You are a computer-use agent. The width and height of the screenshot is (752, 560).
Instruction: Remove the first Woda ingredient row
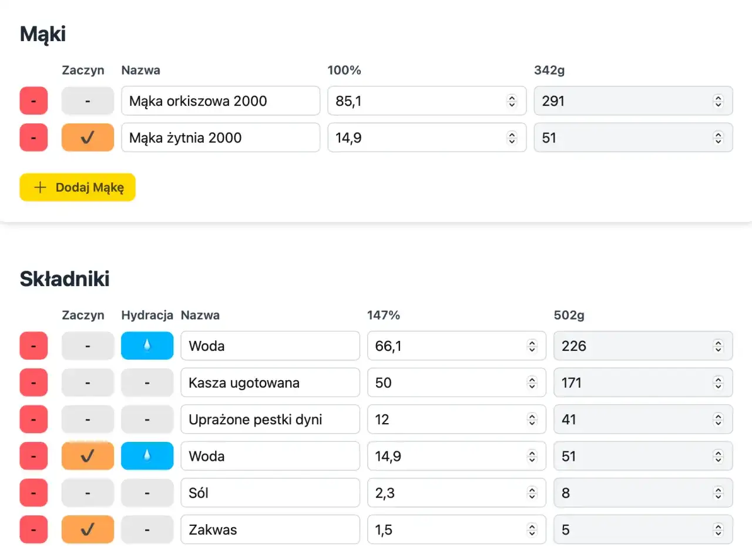click(33, 346)
